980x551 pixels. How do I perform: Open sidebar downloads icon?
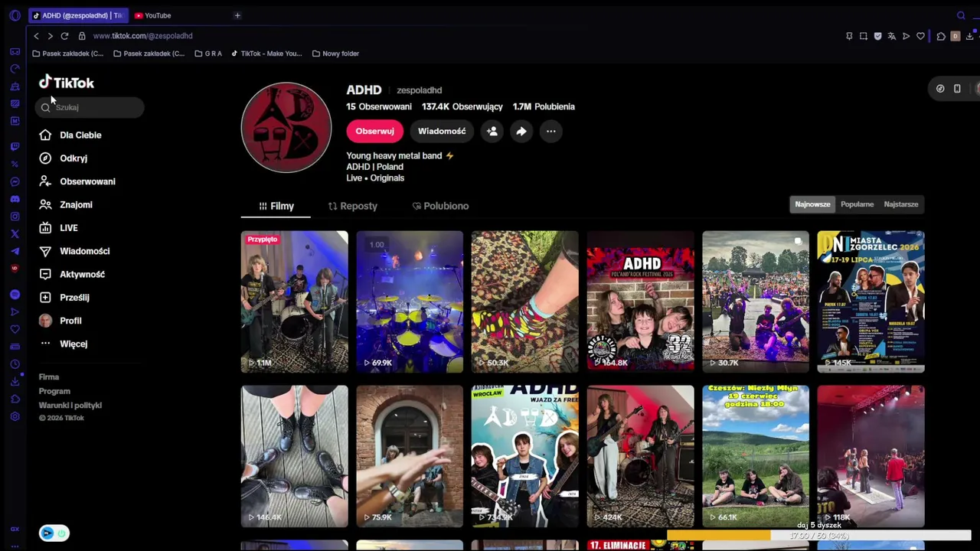15,382
